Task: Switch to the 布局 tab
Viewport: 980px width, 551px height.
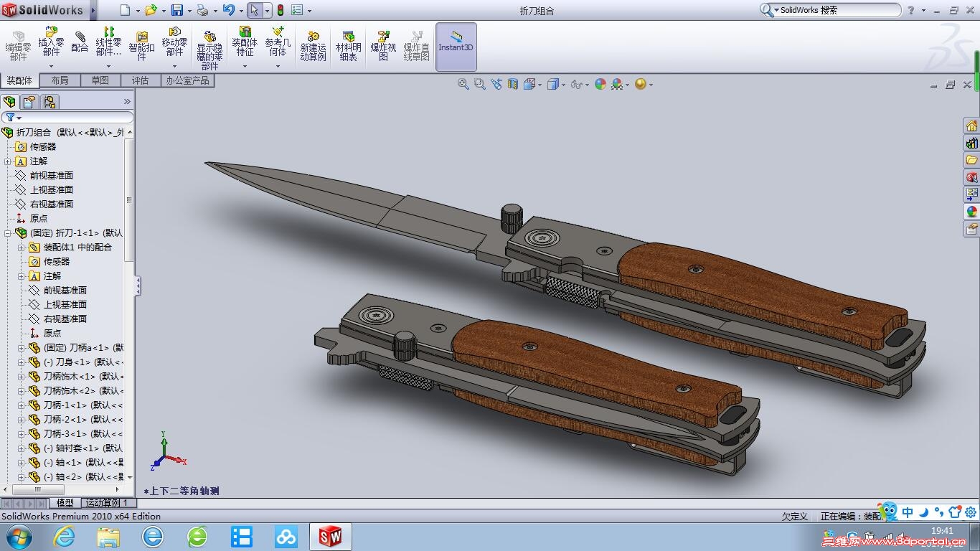Action: click(x=60, y=80)
